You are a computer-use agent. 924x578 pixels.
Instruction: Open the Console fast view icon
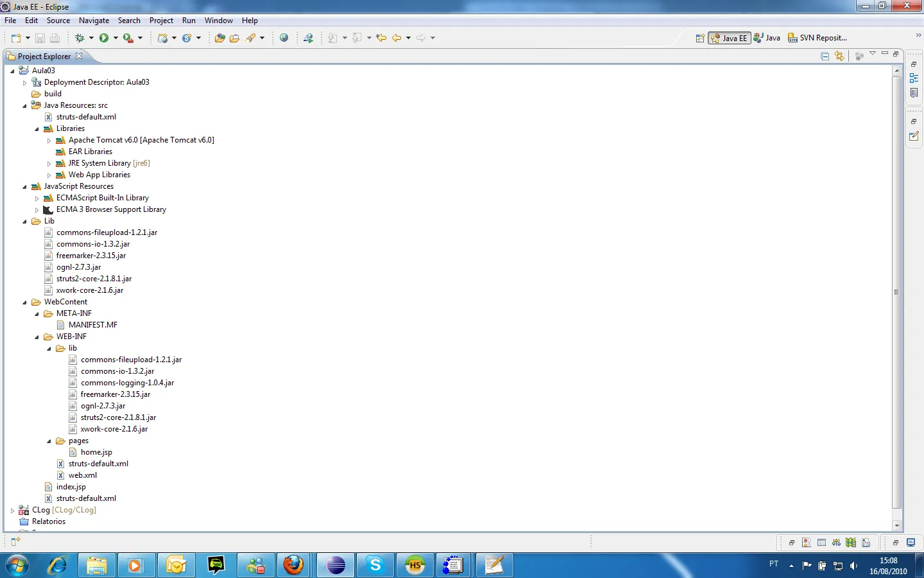911,543
